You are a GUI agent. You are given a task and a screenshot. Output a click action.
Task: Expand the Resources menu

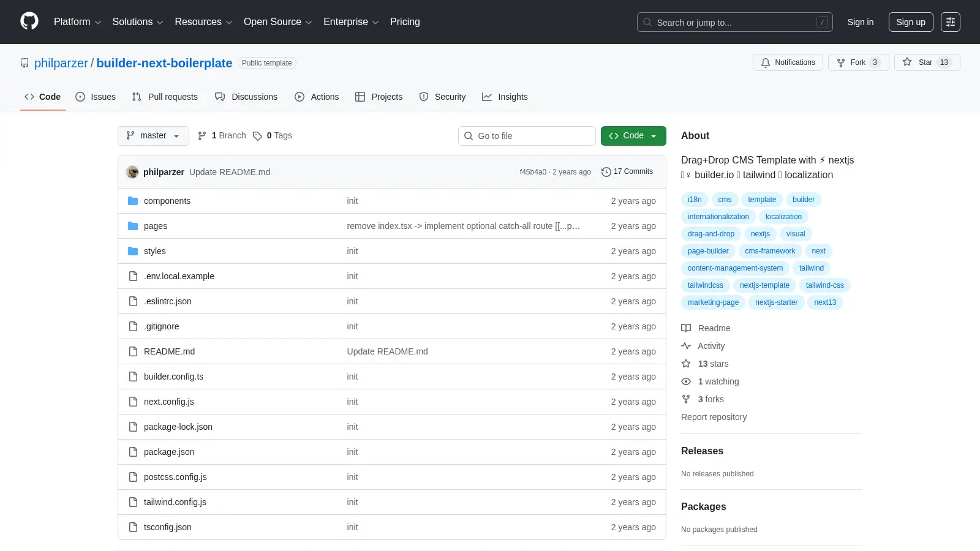203,22
